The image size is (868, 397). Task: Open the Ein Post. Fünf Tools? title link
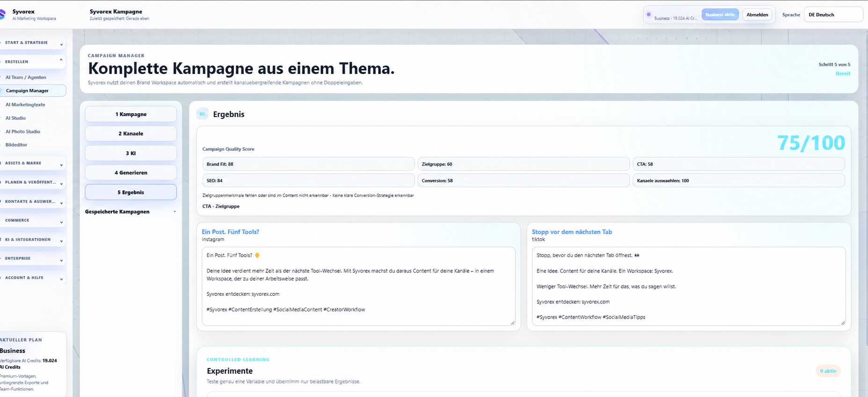coord(230,232)
